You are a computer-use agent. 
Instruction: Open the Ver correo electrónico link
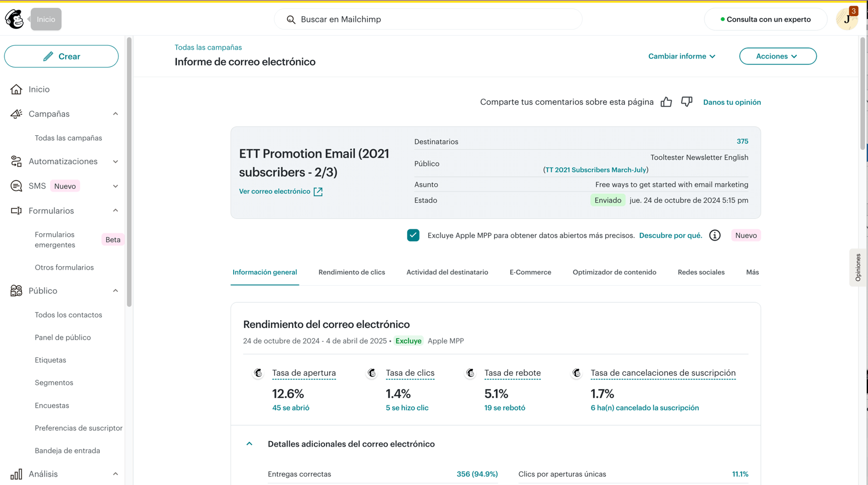coord(275,192)
